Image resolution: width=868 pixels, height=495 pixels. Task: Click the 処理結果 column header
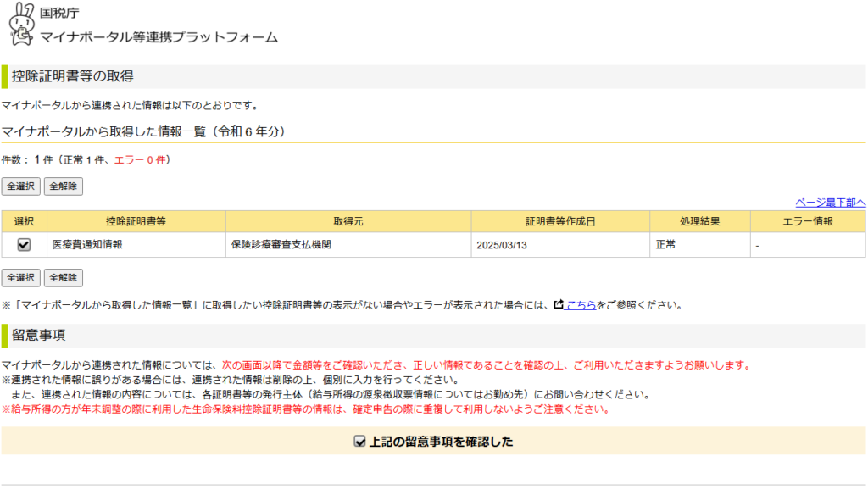click(699, 221)
